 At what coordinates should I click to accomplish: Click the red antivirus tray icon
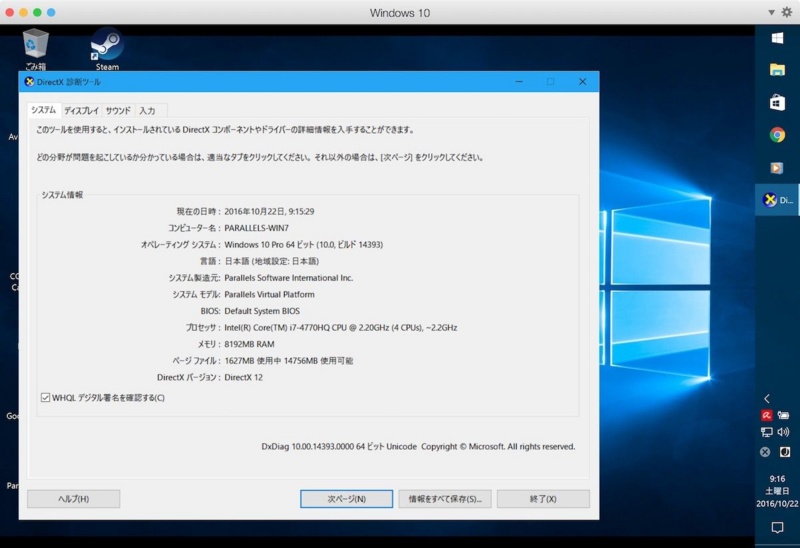766,415
